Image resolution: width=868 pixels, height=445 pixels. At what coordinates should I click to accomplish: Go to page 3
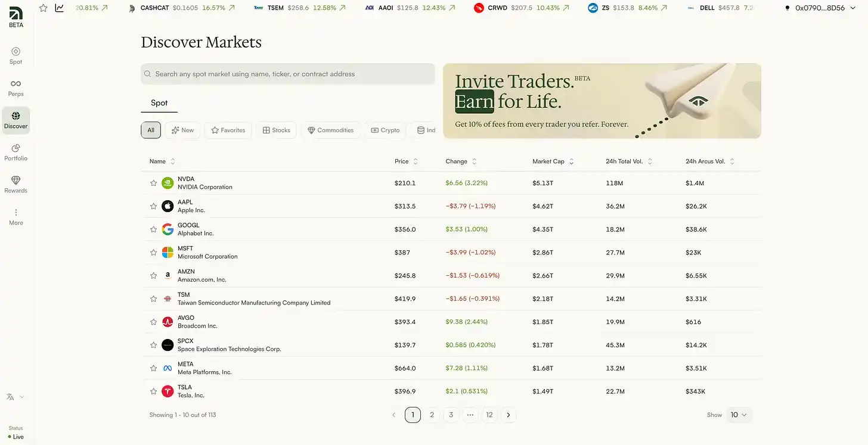[451, 415]
